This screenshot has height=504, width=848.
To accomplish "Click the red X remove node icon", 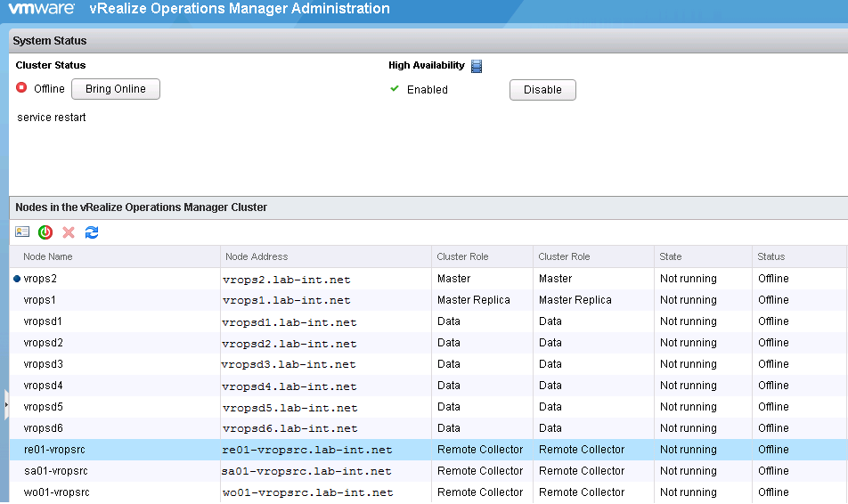I will click(69, 232).
